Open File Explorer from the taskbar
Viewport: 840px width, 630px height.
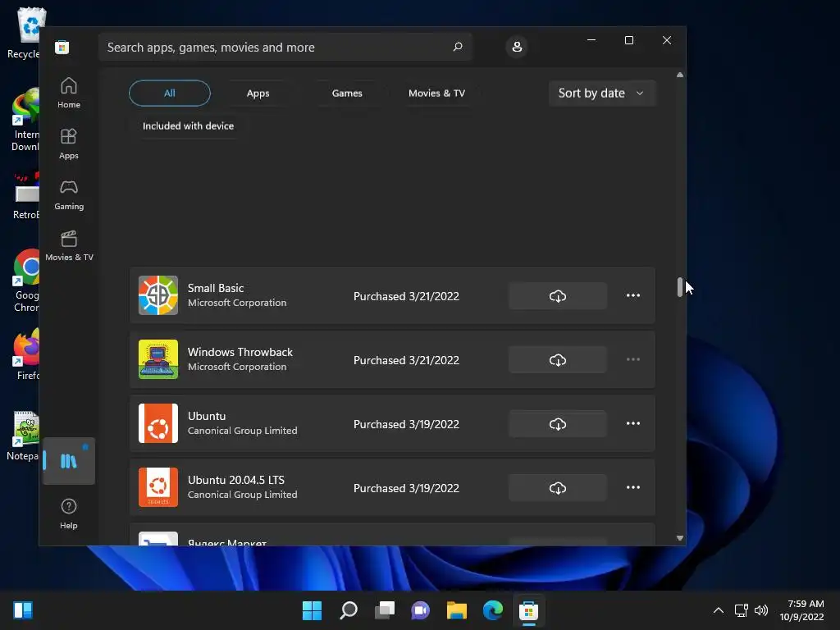tap(456, 610)
